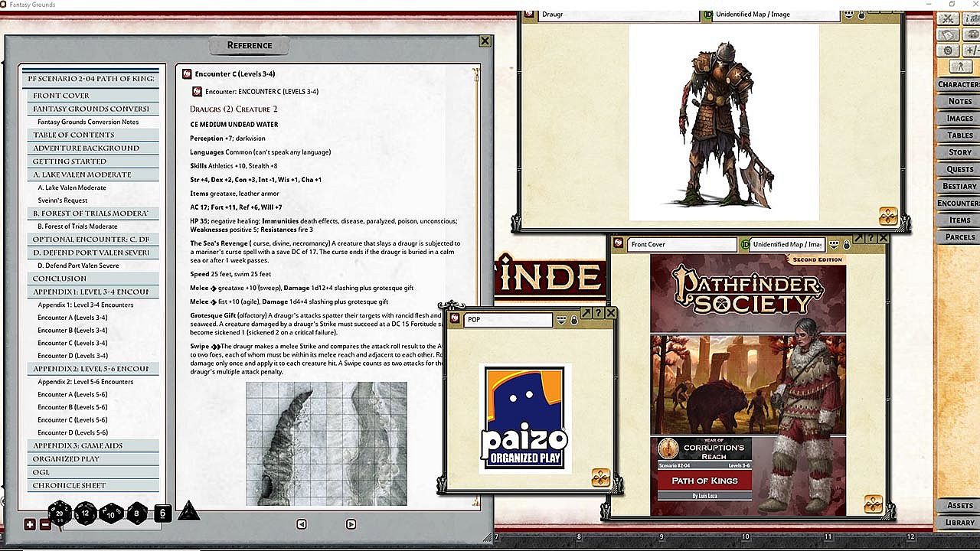Go to next reference page arrow
The width and height of the screenshot is (980, 551).
coord(351,524)
